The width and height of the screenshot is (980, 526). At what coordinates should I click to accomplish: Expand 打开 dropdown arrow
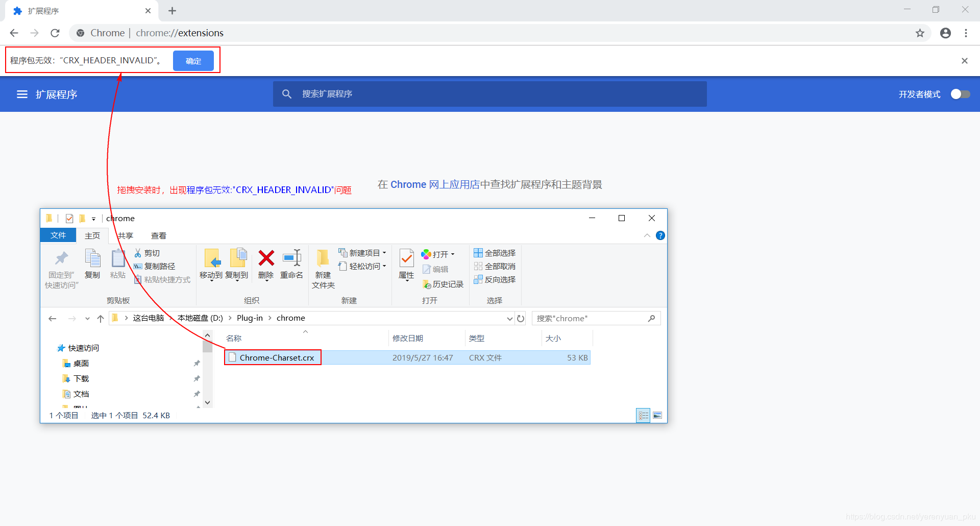coord(453,254)
